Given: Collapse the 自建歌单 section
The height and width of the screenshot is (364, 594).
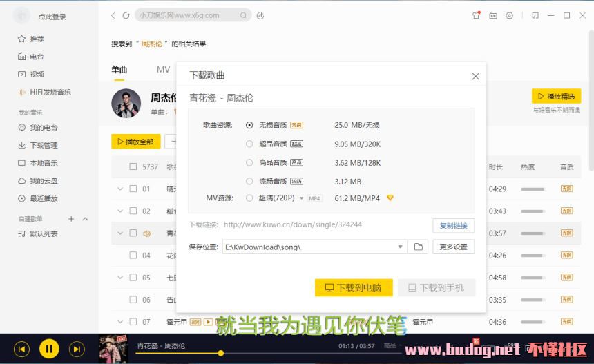Looking at the screenshot, I should coord(85,219).
